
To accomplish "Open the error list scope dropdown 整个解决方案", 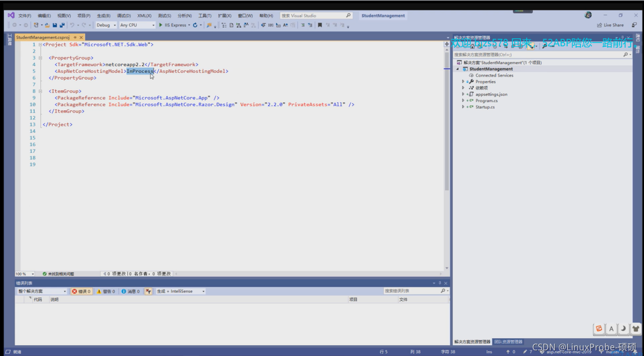I will (x=42, y=291).
